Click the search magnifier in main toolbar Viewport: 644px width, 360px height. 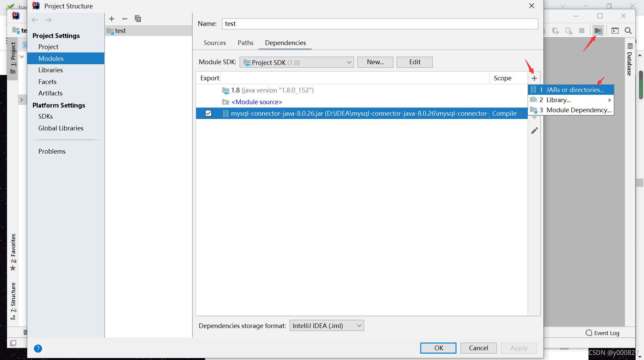(x=628, y=31)
